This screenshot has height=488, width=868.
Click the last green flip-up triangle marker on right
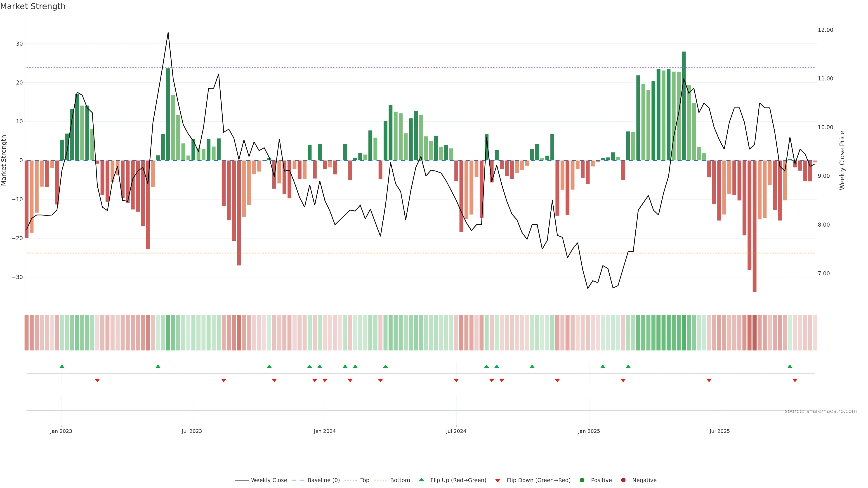tap(790, 366)
